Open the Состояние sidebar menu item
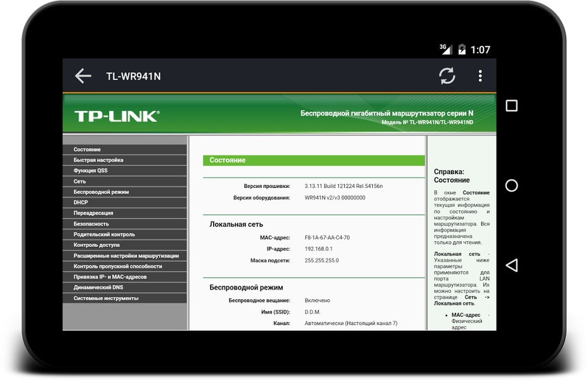This screenshot has height=381, width=588. click(124, 149)
